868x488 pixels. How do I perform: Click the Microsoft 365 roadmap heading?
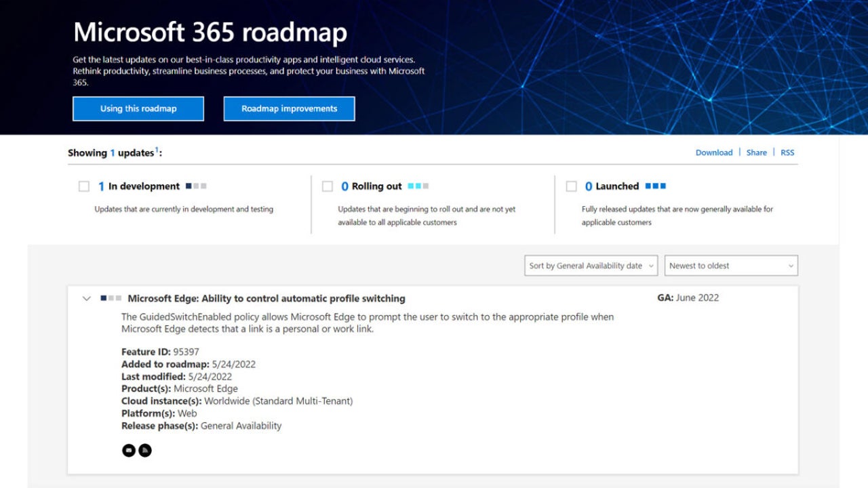coord(210,33)
